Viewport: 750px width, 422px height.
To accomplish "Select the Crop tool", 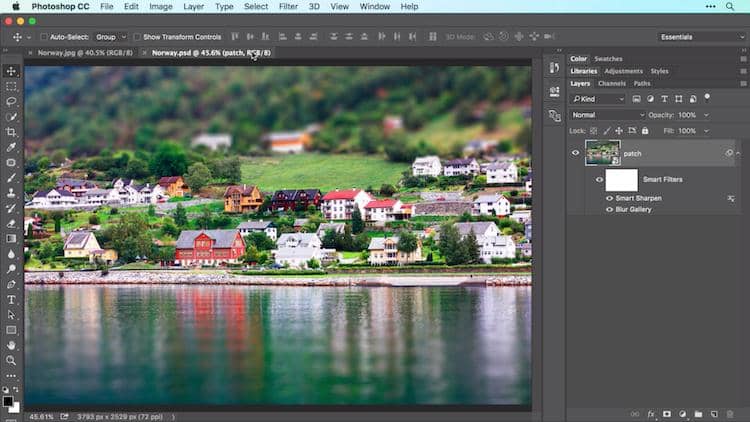I will [11, 132].
